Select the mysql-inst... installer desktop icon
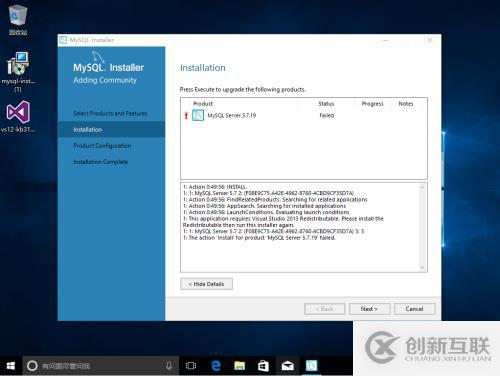This screenshot has width=500, height=376. pyautogui.click(x=18, y=72)
